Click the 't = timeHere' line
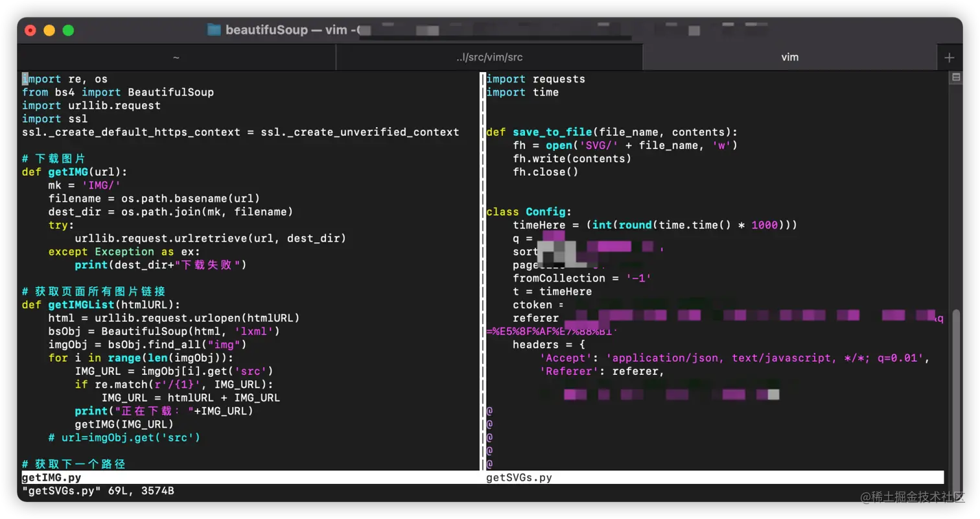980x519 pixels. coord(552,291)
